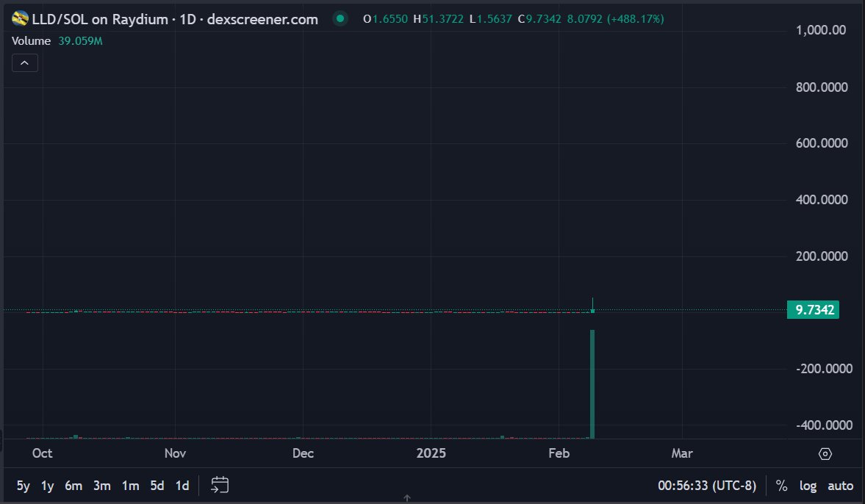Click the Volume 39.059M legend value
865x504 pixels.
[79, 41]
